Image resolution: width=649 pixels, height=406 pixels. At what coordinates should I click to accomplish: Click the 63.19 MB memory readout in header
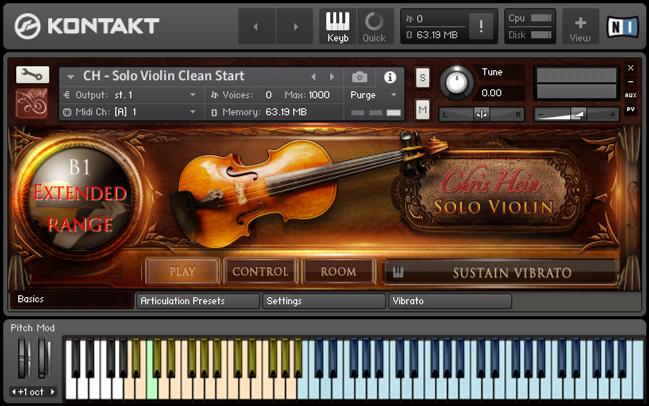click(x=437, y=35)
